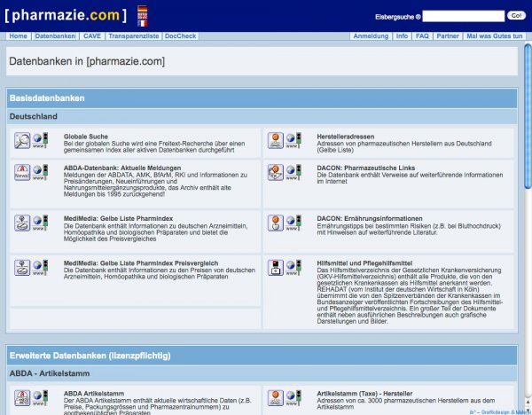Click the pharmazie.com logo
The height and width of the screenshot is (415, 532).
click(x=66, y=15)
